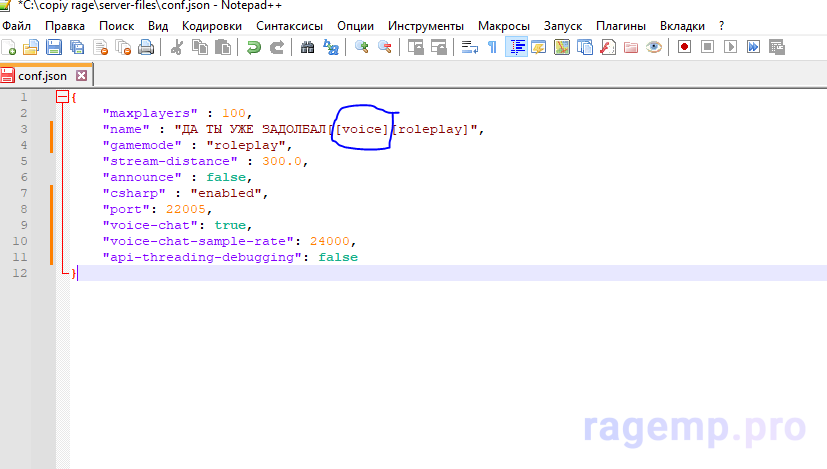
Task: Click the New file toolbar icon
Action: 9,46
